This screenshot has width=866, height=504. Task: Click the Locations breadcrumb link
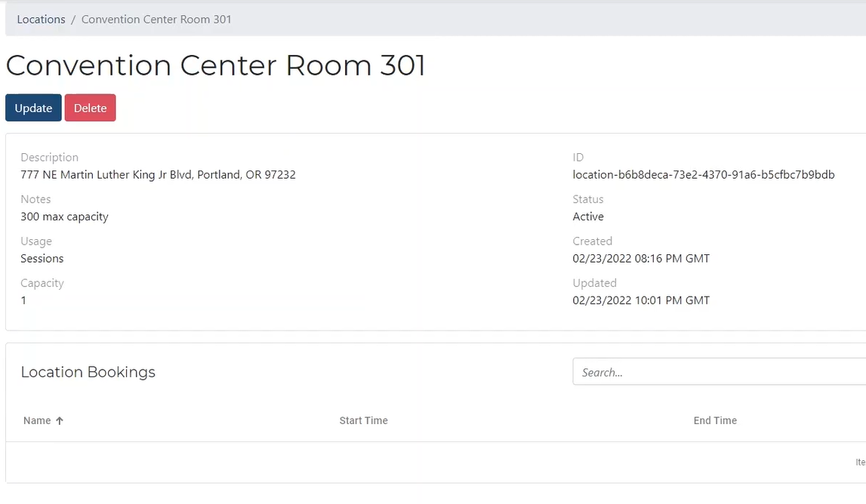click(41, 20)
